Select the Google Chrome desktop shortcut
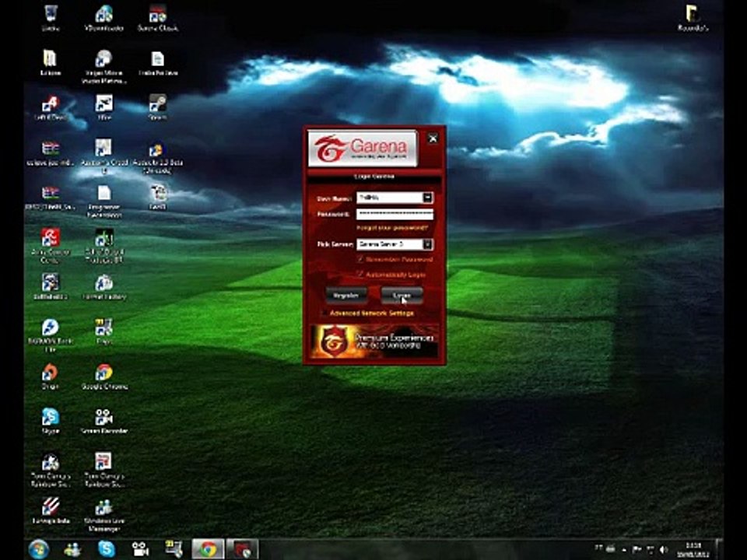 [x=103, y=376]
